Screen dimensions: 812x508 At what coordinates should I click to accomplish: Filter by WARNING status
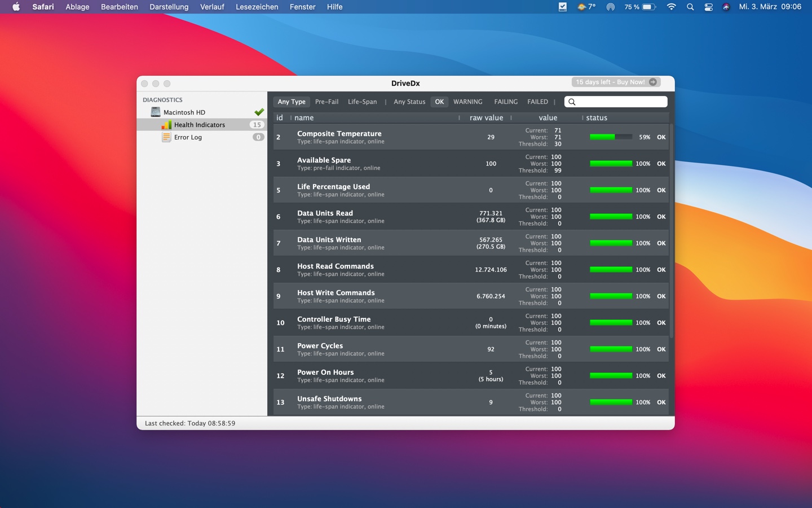tap(468, 102)
